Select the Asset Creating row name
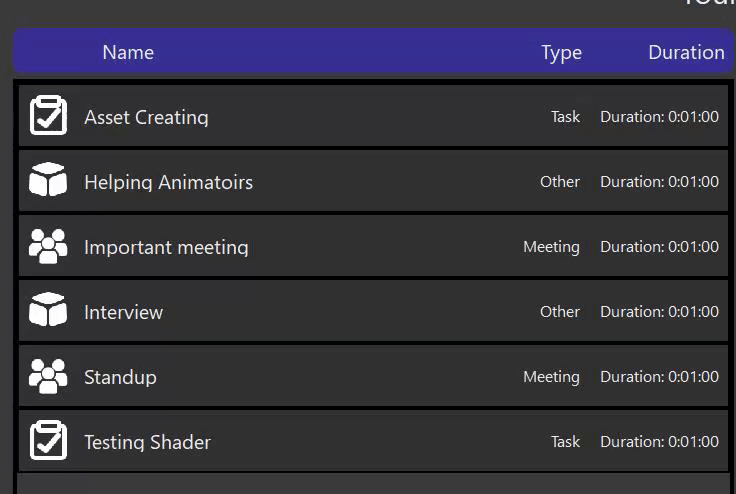Image resolution: width=736 pixels, height=494 pixels. point(146,117)
